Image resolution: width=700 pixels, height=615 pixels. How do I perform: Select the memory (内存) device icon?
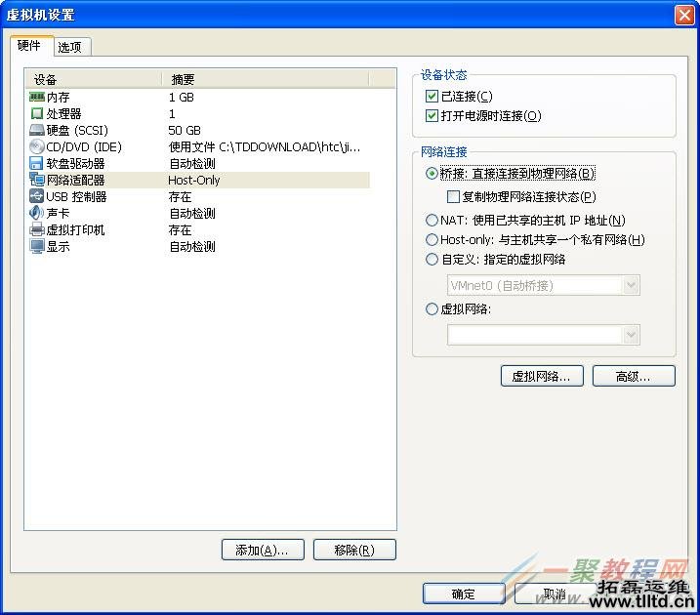[36, 97]
